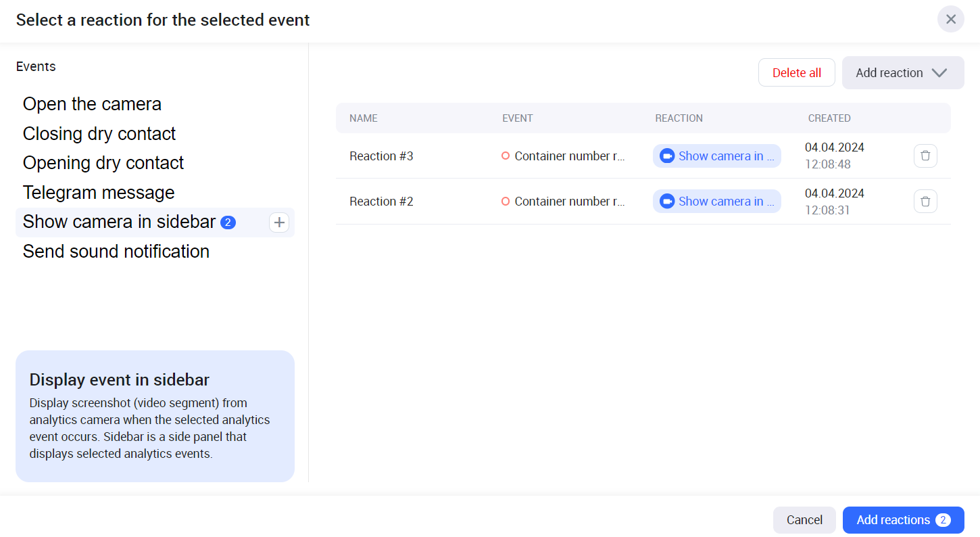The height and width of the screenshot is (537, 980).
Task: Click the Reaction #3 name cell
Action: [x=381, y=156]
